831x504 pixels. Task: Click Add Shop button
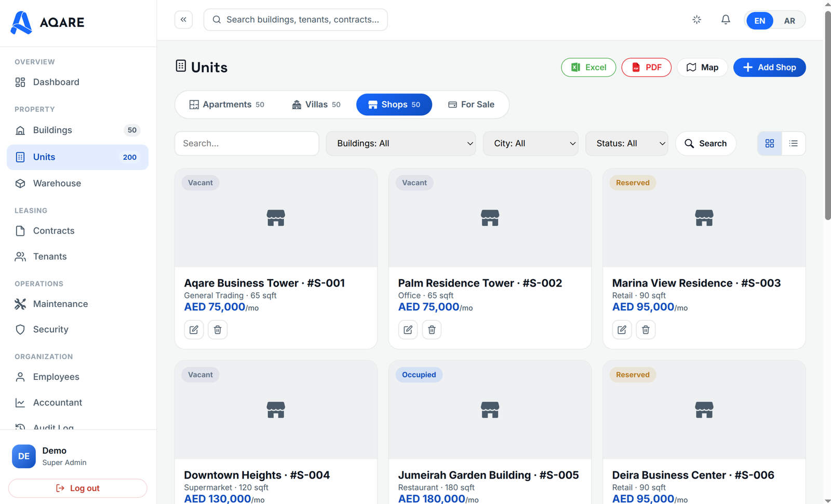click(770, 67)
